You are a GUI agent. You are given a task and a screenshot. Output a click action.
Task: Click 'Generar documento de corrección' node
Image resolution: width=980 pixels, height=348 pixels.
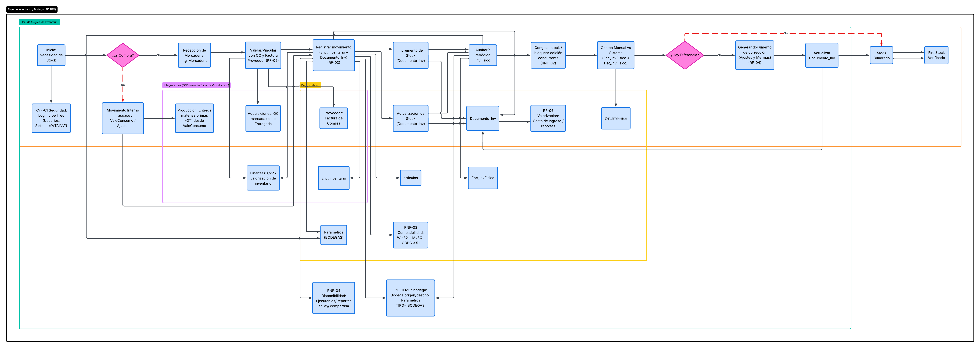pyautogui.click(x=754, y=55)
